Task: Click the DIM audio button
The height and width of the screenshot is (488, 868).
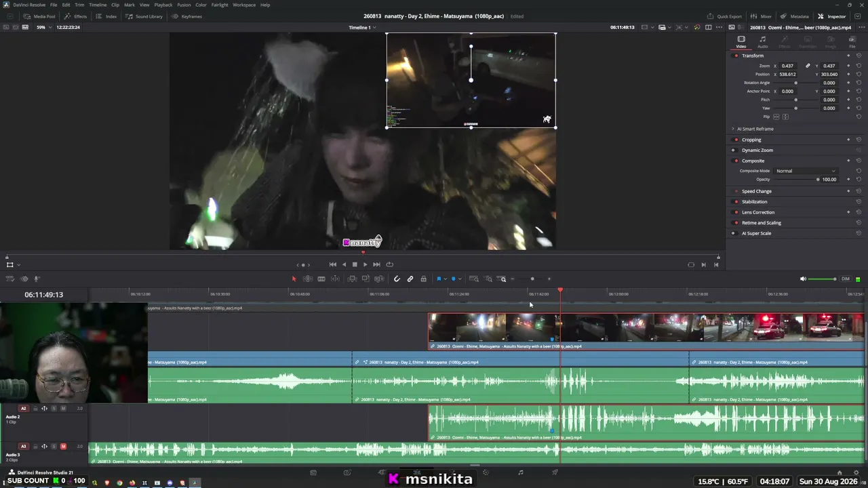Action: [x=845, y=279]
